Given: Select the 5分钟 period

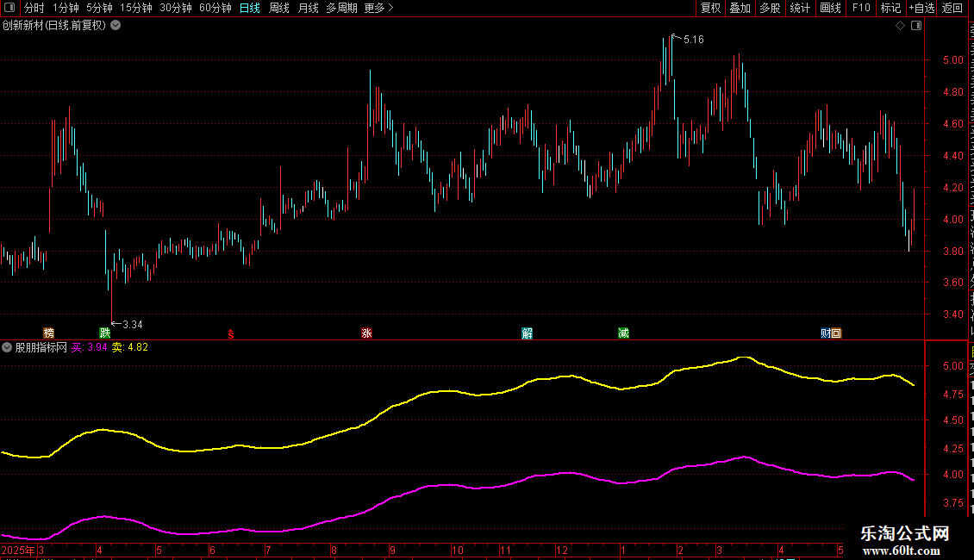Looking at the screenshot, I should click(99, 8).
